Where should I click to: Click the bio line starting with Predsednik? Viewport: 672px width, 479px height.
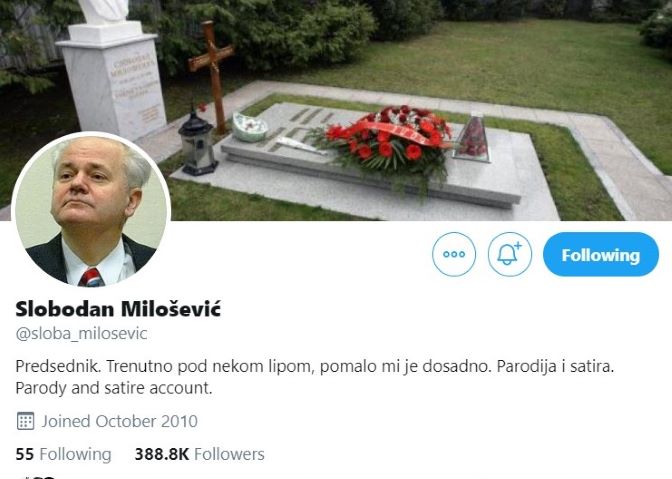[x=315, y=366]
